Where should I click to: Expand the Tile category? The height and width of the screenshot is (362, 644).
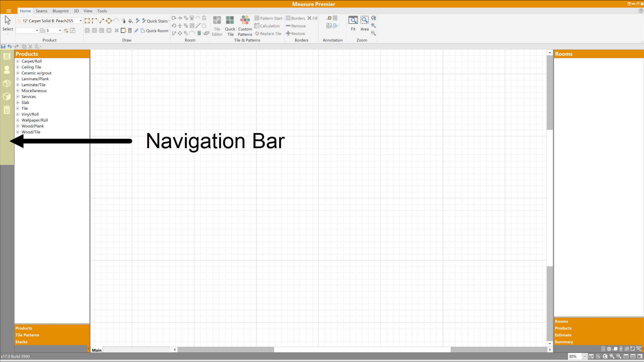18,108
